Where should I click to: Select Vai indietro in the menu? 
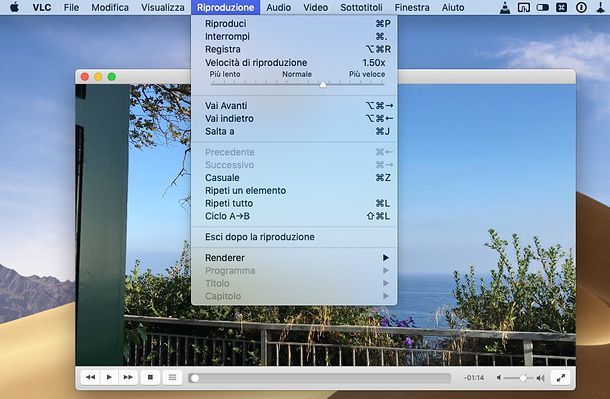tap(294, 119)
